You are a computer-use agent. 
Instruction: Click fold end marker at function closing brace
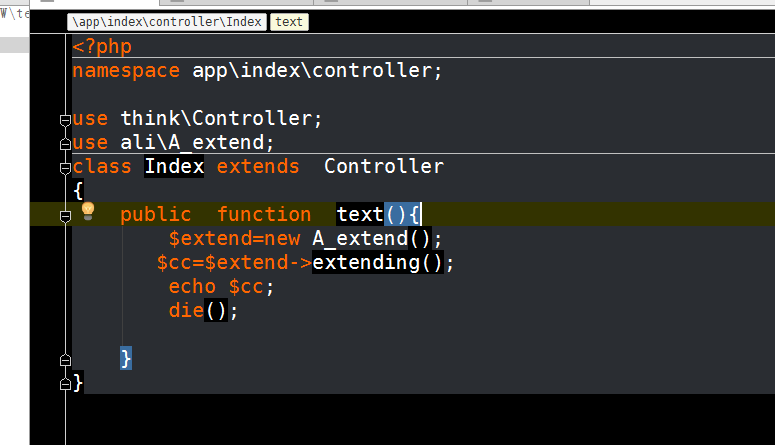click(x=66, y=360)
